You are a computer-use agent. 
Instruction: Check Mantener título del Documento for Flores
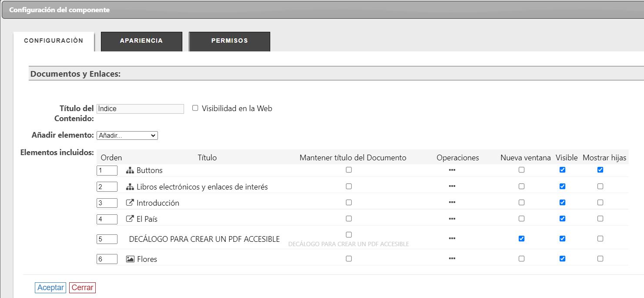(349, 258)
